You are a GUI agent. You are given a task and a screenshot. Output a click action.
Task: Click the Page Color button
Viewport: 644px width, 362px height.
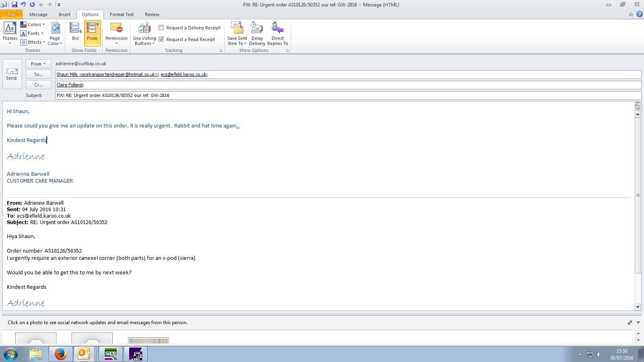55,33
